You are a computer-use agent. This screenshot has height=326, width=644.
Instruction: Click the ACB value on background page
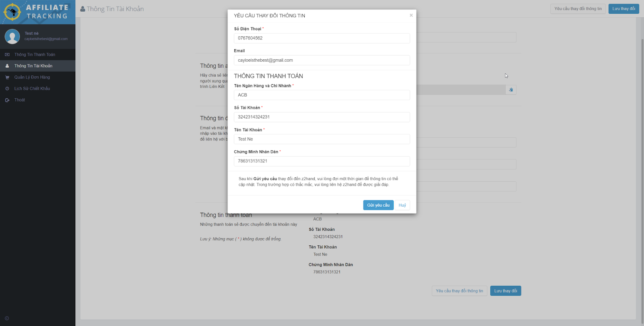pos(318,219)
